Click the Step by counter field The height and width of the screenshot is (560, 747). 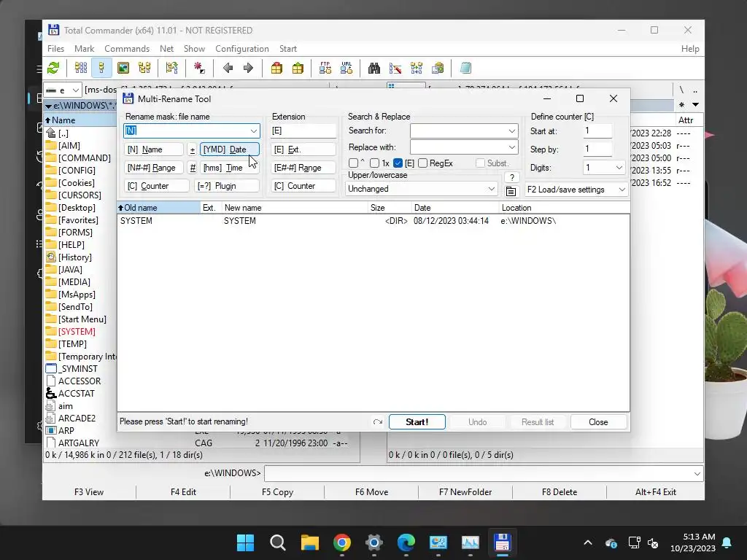597,149
